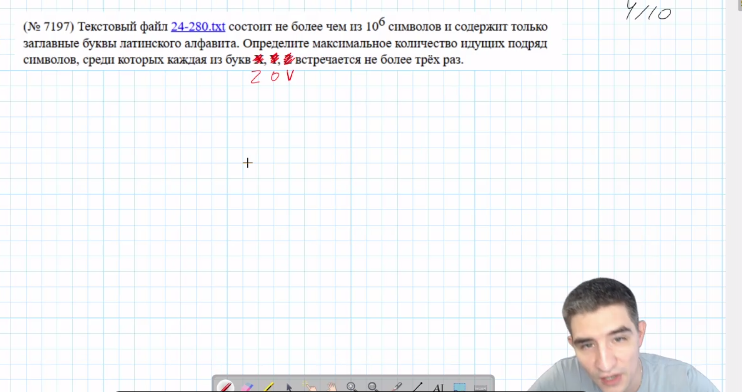The image size is (742, 392).
Task: Select the Zoom in magnifier tool
Action: click(352, 387)
